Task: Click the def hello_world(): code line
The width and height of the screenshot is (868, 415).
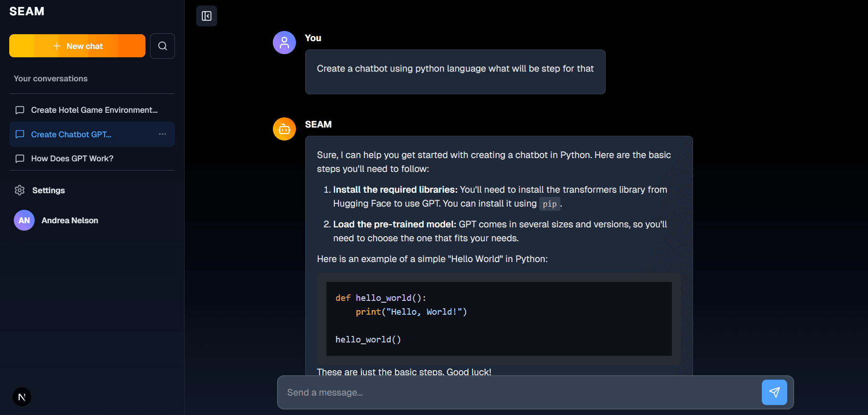Action: click(381, 298)
